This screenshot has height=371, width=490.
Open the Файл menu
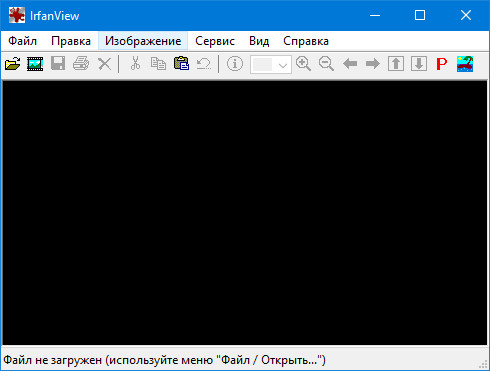(x=22, y=41)
